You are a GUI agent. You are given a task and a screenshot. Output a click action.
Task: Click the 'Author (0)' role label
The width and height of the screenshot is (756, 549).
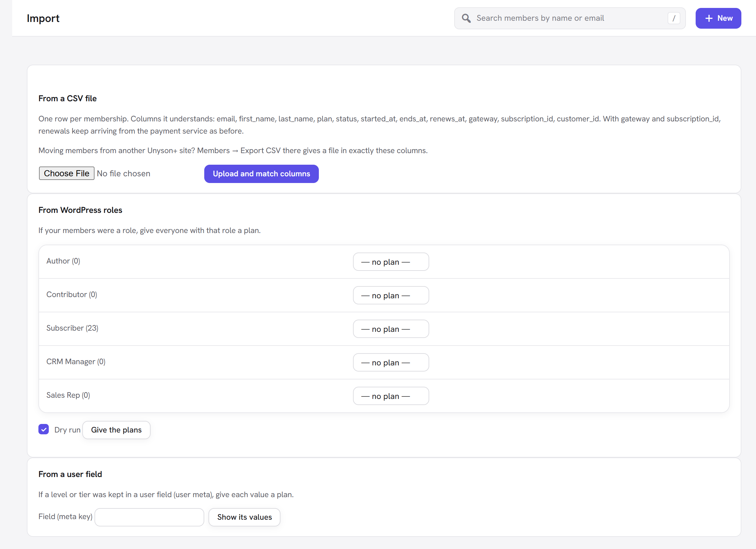pos(63,261)
